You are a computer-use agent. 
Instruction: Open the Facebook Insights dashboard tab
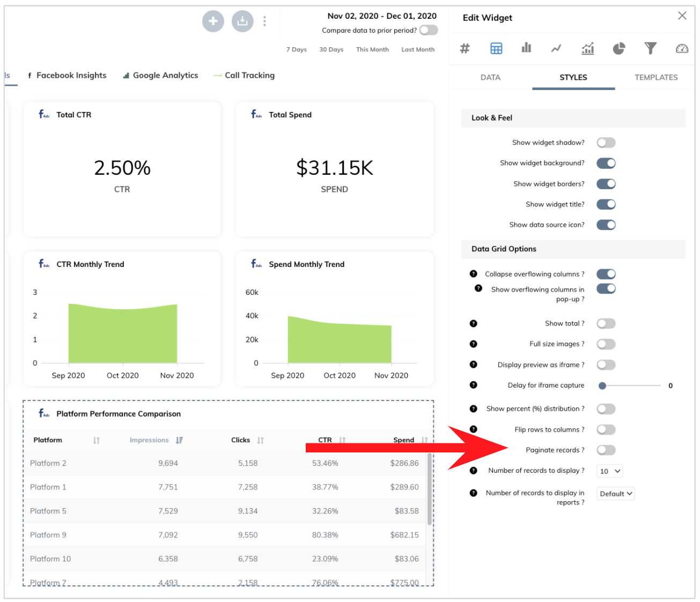(67, 76)
